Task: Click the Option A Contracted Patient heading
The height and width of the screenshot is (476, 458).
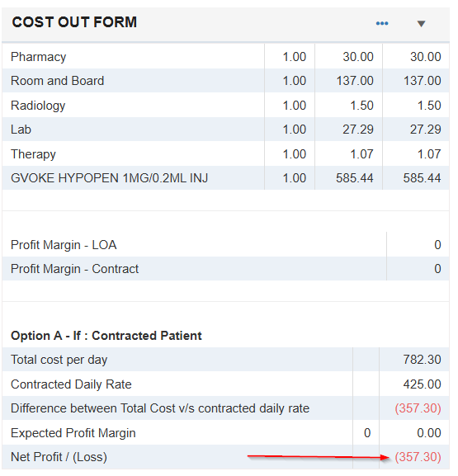Action: point(106,336)
